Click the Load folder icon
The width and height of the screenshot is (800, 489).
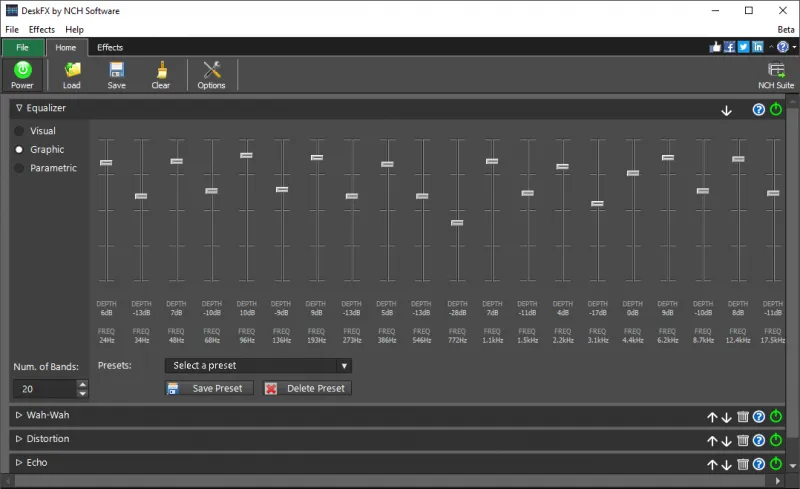point(72,70)
